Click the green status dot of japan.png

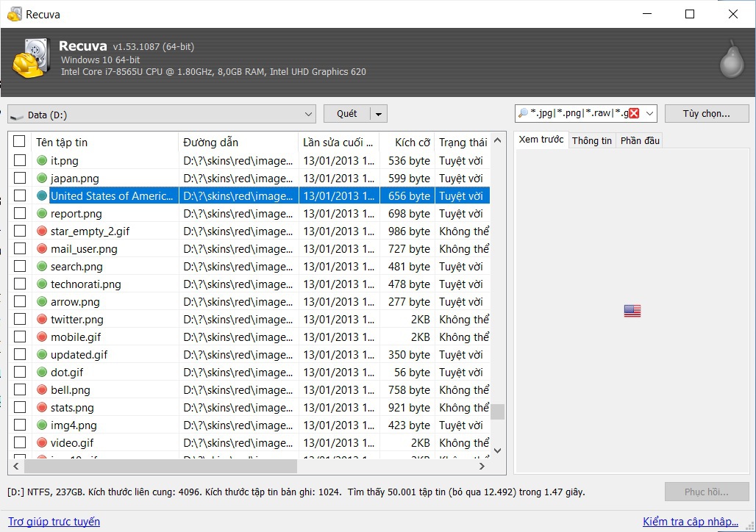42,179
